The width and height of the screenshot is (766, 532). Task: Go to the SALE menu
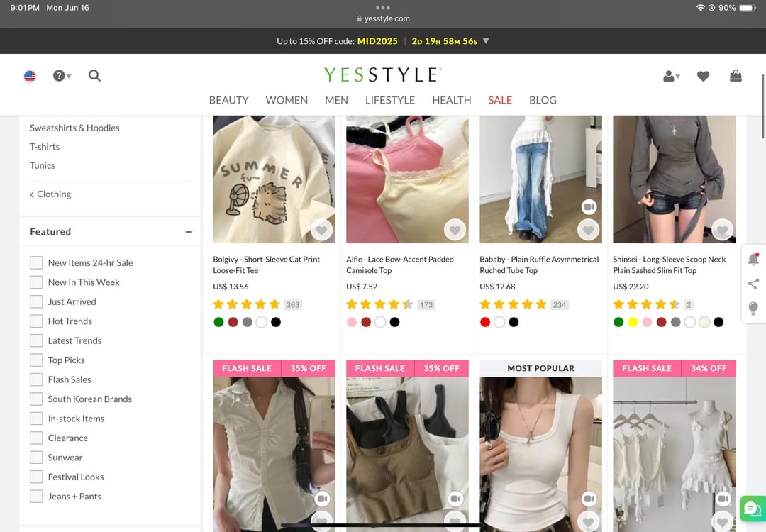click(499, 100)
